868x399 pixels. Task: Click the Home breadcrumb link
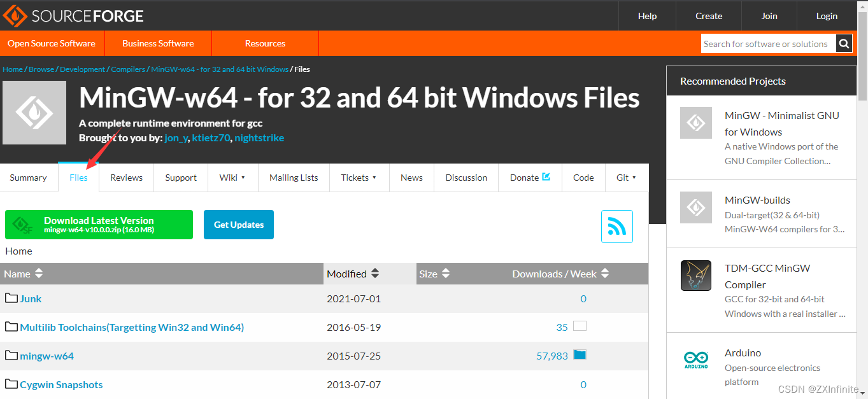(13, 69)
